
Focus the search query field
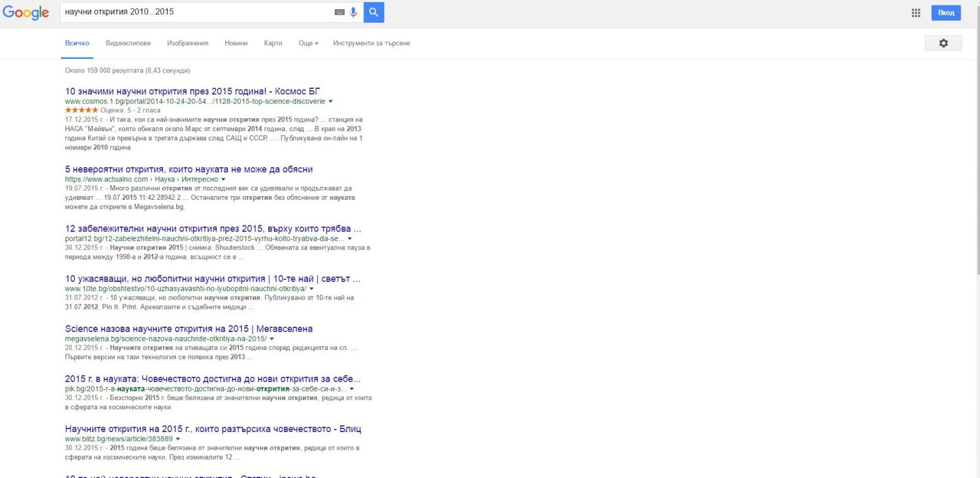click(196, 12)
